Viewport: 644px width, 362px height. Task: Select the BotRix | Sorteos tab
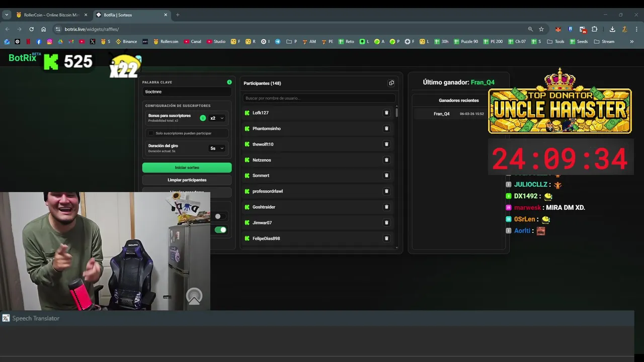tap(131, 15)
